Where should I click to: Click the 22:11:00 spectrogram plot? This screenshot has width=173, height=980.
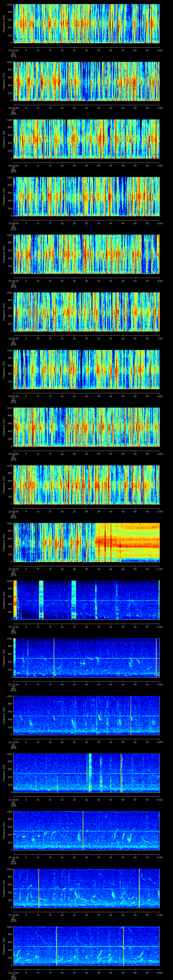click(x=87, y=600)
